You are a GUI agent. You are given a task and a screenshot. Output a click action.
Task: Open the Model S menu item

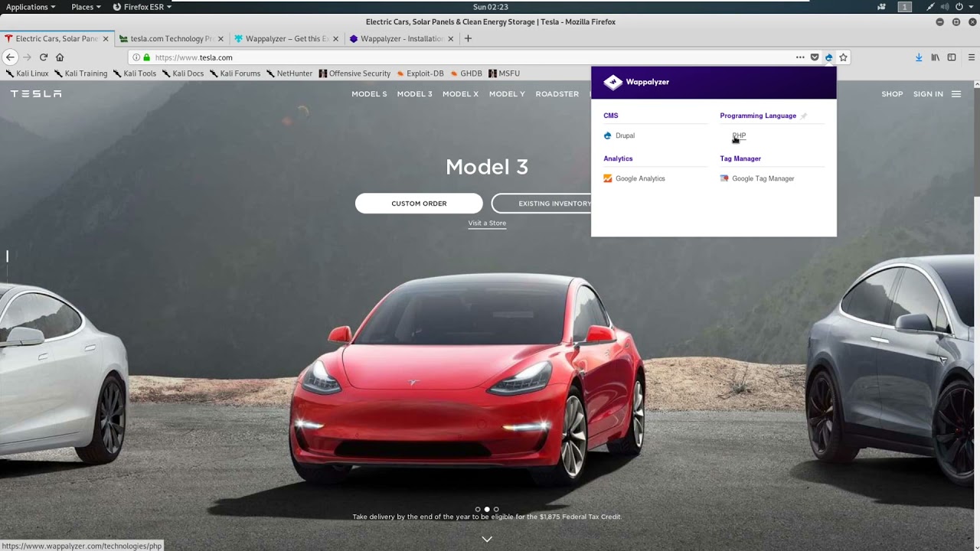click(x=369, y=94)
